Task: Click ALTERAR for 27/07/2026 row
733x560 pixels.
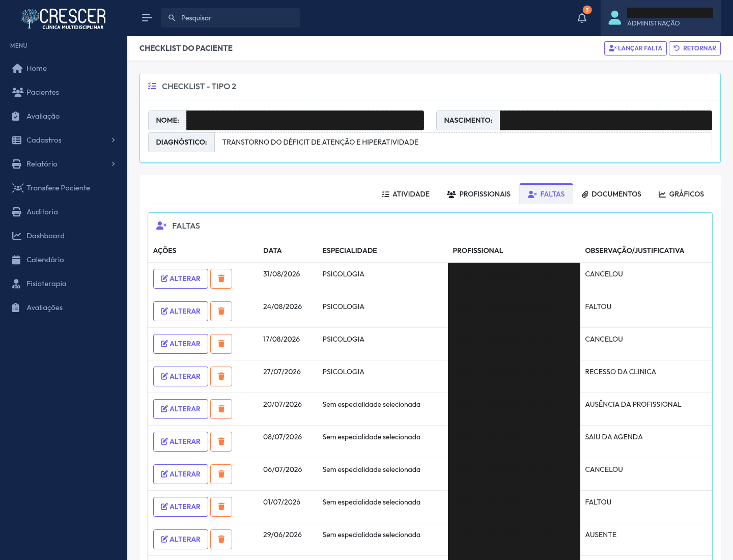Action: point(181,376)
